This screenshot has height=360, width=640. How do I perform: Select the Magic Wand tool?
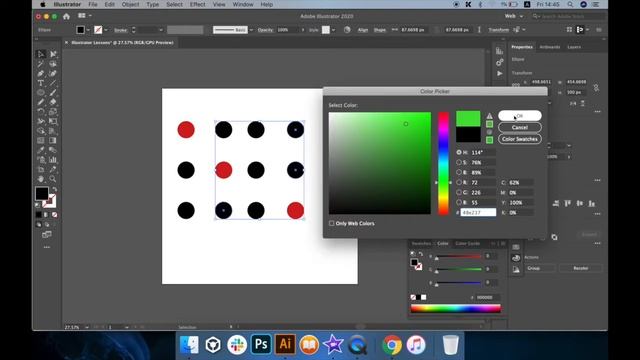41,64
